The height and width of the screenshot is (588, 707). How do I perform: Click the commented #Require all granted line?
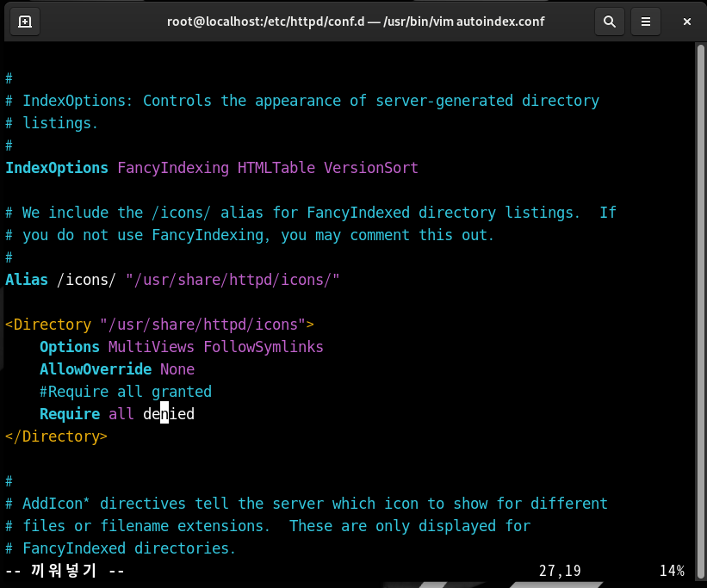[126, 392]
